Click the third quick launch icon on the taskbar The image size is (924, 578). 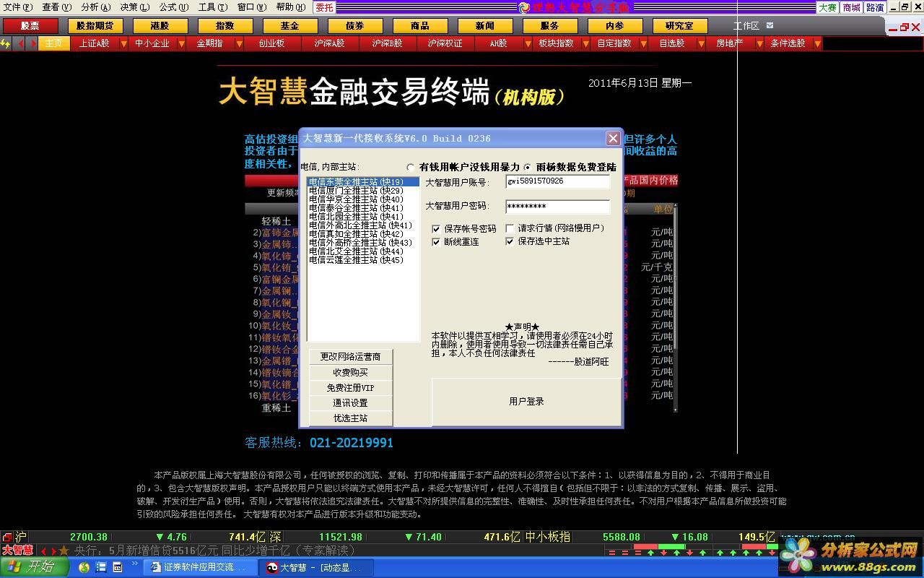point(117,567)
